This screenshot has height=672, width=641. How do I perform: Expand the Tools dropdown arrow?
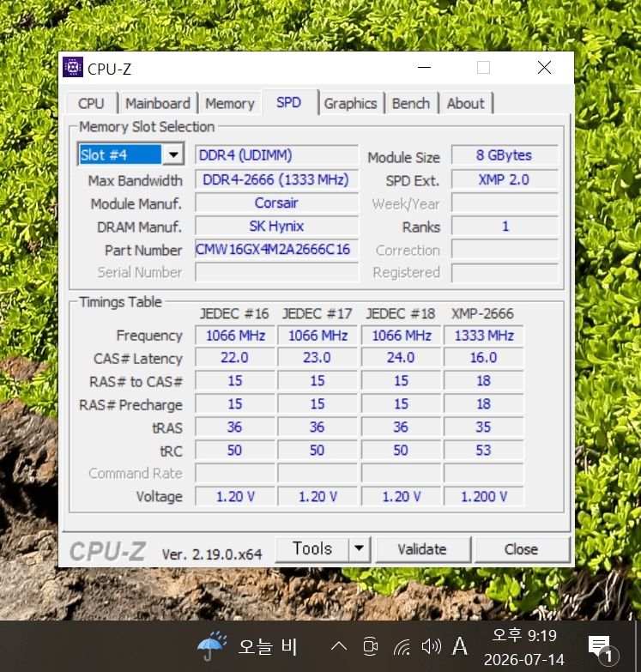pyautogui.click(x=359, y=549)
